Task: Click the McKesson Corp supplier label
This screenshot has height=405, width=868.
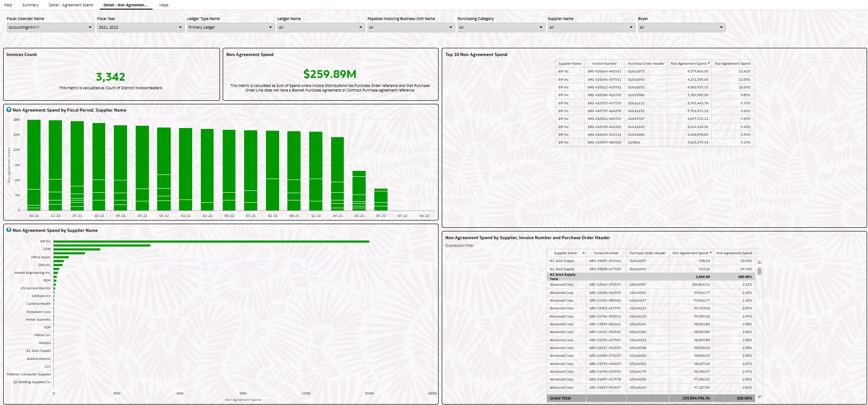Action: [39, 312]
